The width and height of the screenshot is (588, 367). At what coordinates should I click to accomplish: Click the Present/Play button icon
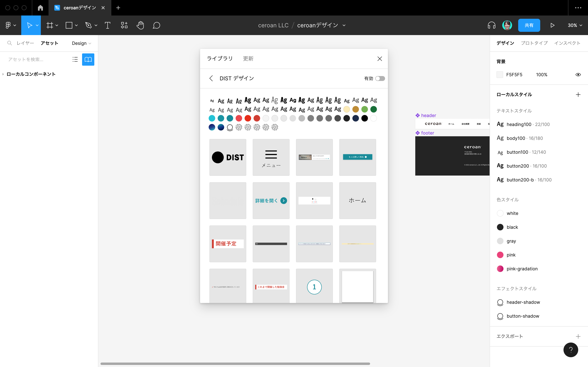click(x=553, y=25)
